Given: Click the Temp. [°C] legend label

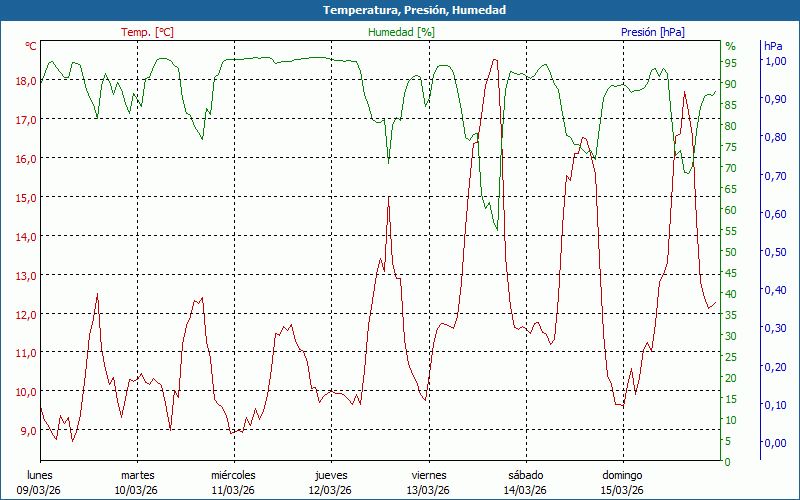Looking at the screenshot, I should tap(147, 32).
